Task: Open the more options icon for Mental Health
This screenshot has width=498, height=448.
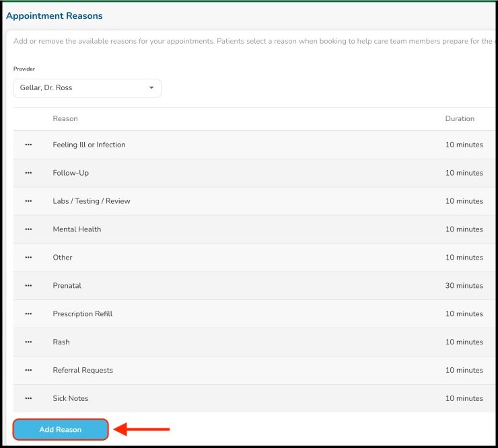Action: click(x=28, y=229)
